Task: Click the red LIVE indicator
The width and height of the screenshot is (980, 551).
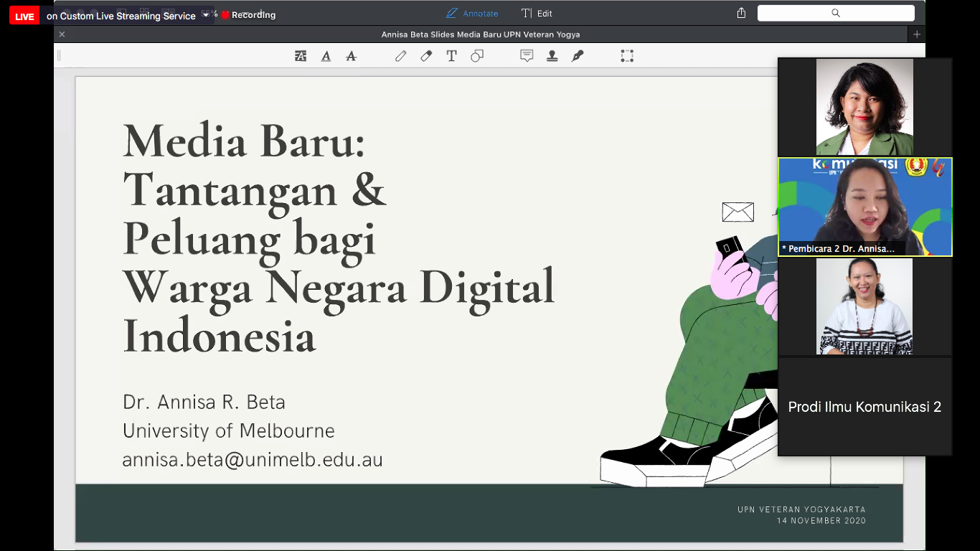Action: [24, 16]
